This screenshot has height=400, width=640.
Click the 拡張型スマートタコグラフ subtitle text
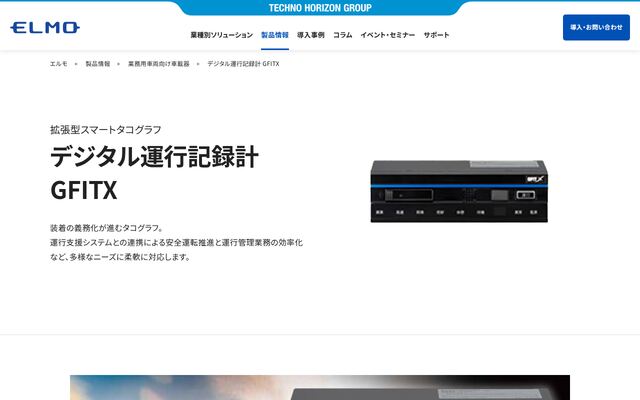pos(106,130)
